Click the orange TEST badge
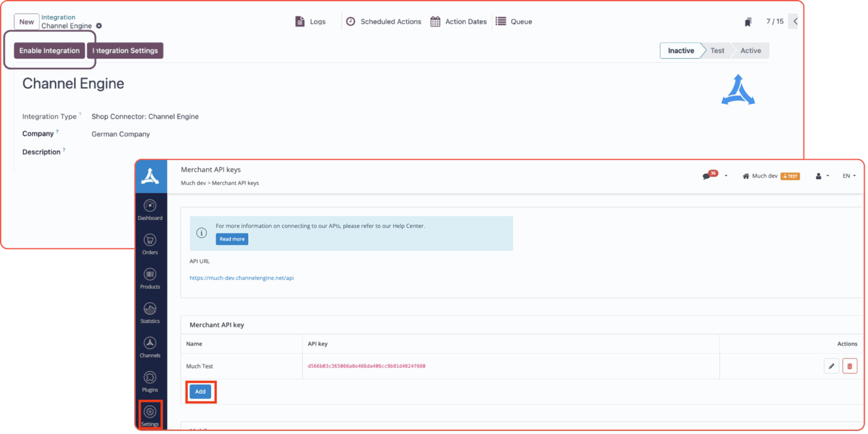The width and height of the screenshot is (868, 434). [790, 176]
